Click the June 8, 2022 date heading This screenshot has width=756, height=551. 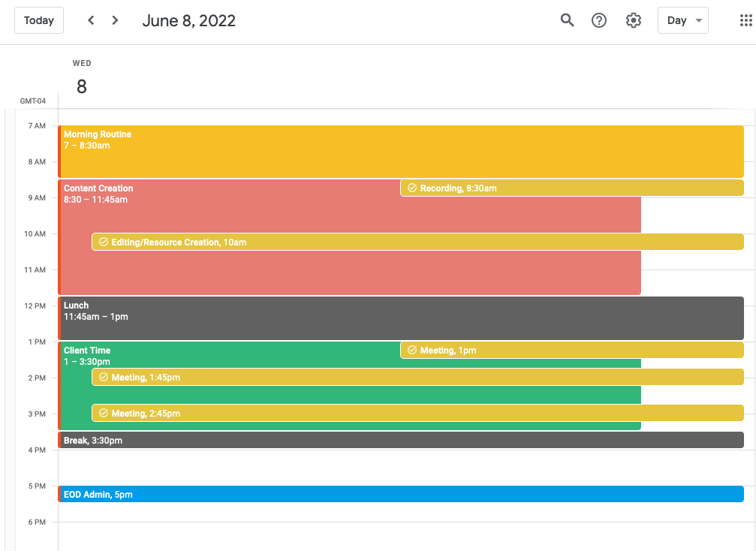click(188, 20)
